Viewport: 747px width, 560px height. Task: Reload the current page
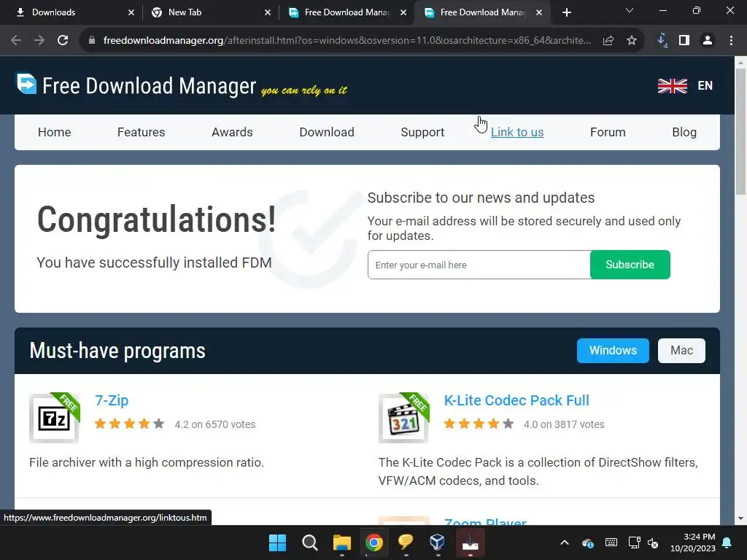click(63, 41)
